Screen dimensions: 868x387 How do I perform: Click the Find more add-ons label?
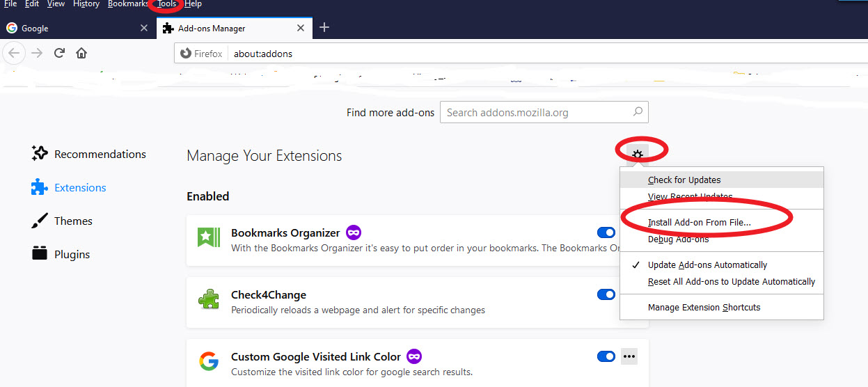pos(390,112)
